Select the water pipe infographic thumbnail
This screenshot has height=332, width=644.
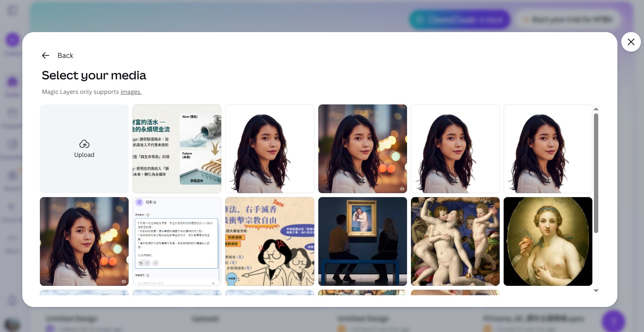(177, 149)
